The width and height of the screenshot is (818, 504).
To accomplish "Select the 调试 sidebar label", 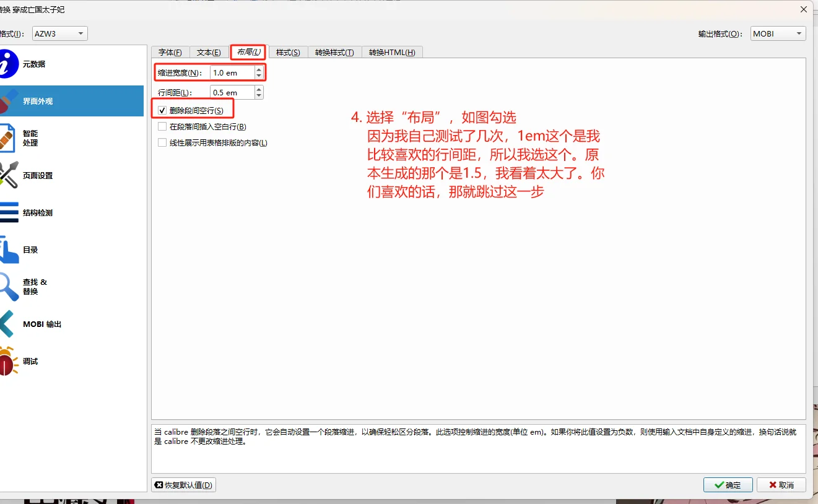I will click(x=30, y=361).
